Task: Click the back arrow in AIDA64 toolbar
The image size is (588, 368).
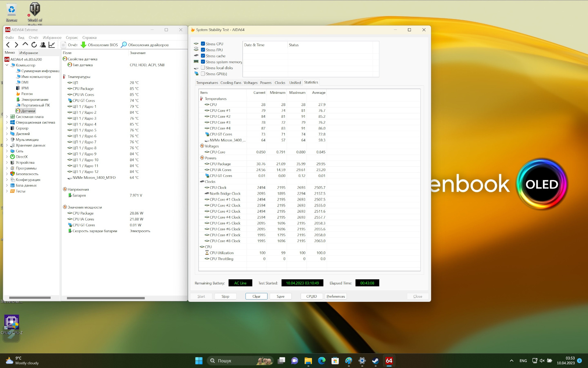Action: tap(8, 45)
